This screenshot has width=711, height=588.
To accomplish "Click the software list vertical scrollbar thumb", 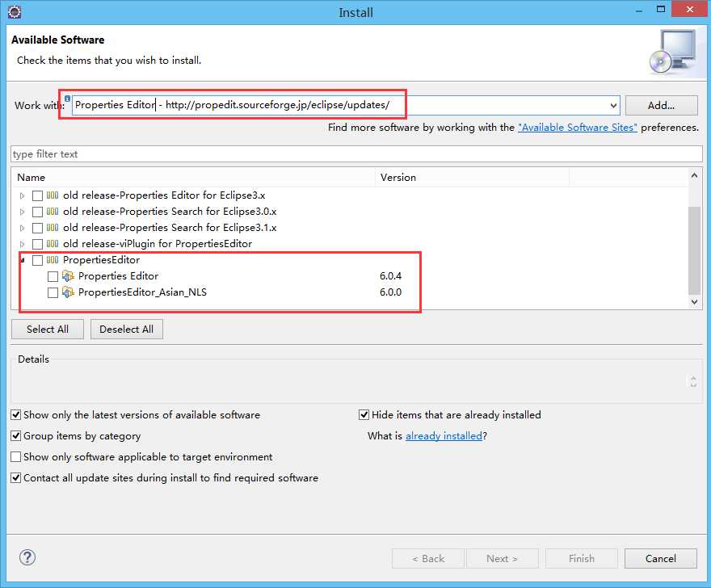I will pyautogui.click(x=694, y=250).
